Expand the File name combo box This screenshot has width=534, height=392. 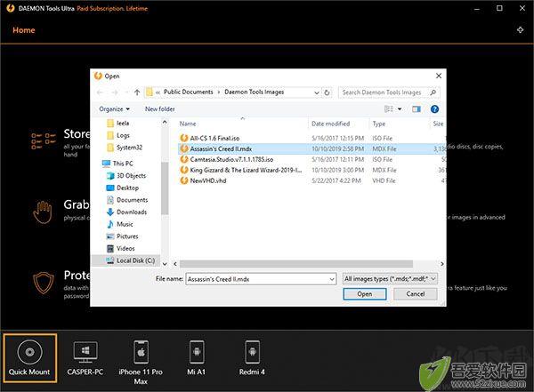click(x=332, y=279)
